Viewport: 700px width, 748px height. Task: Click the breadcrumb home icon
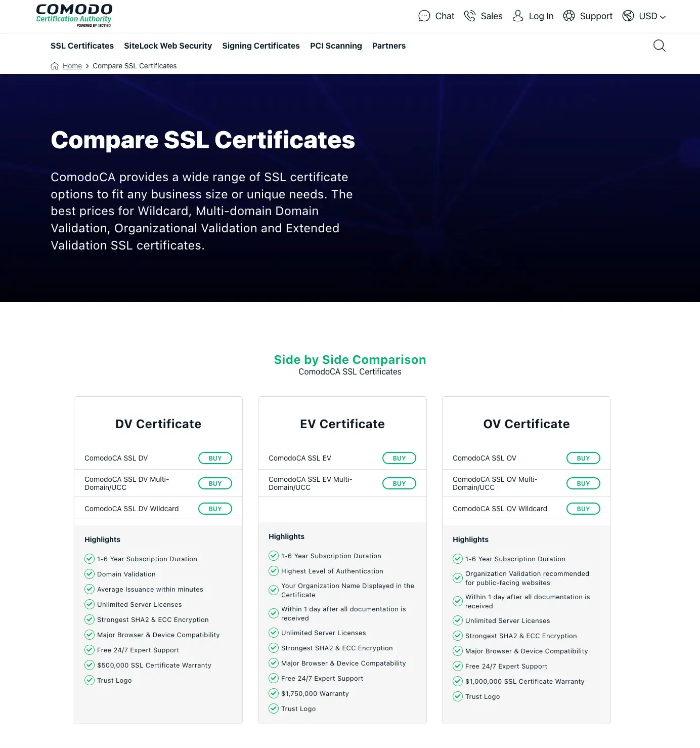tap(55, 66)
